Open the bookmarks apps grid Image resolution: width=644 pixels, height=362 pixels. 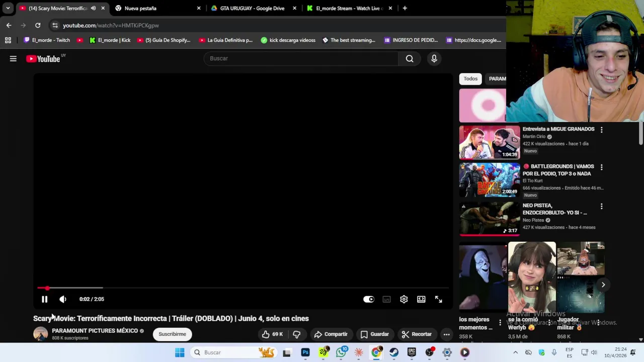pos(8,40)
